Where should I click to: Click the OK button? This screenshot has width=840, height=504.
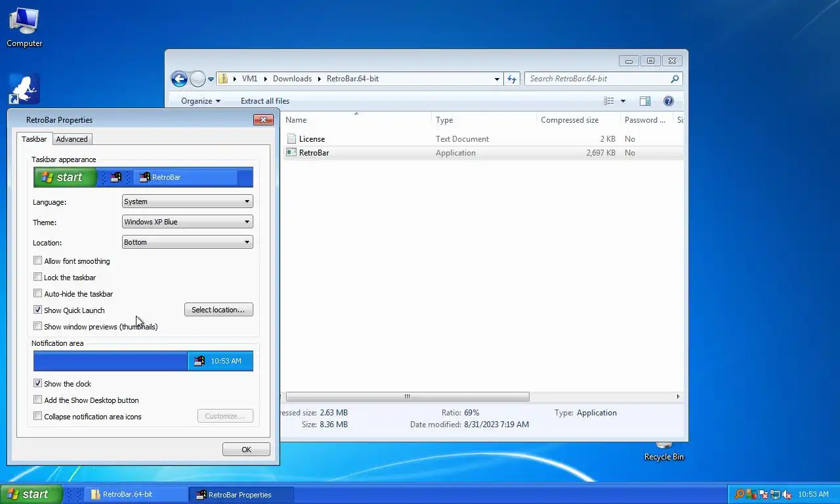pyautogui.click(x=246, y=450)
